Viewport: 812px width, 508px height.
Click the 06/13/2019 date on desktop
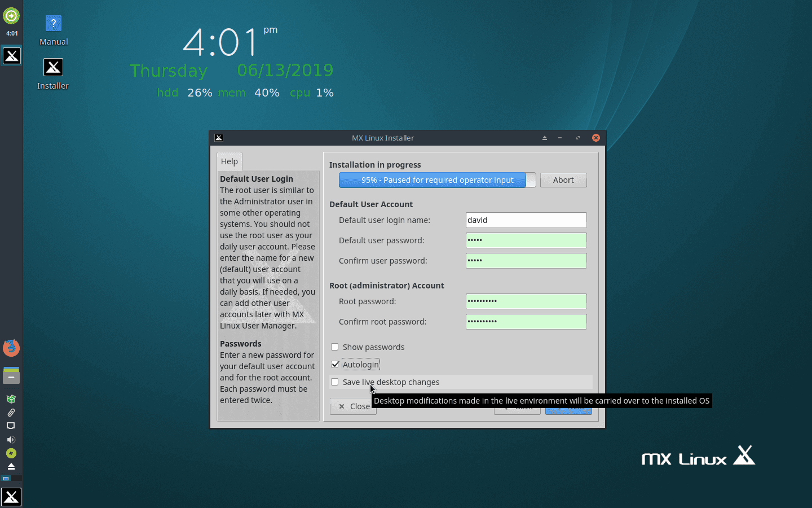click(285, 71)
